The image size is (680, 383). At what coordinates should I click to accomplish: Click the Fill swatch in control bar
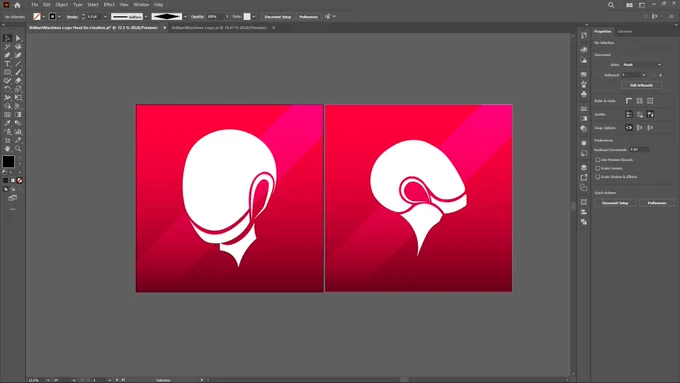pyautogui.click(x=37, y=16)
